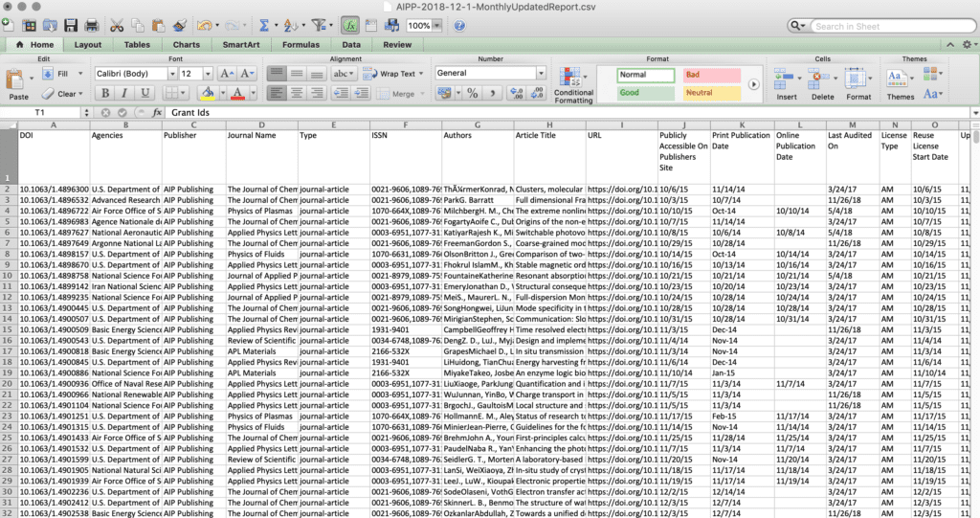Switch to the Charts tab

[187, 45]
